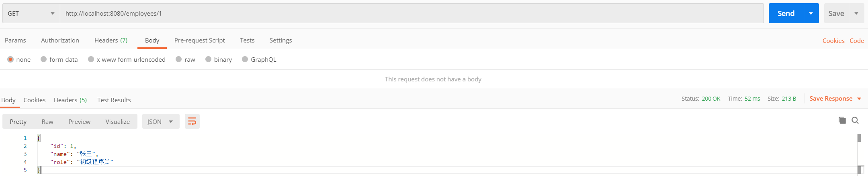Open the GET method dropdown
Image resolution: width=868 pixels, height=176 pixels.
pos(31,14)
